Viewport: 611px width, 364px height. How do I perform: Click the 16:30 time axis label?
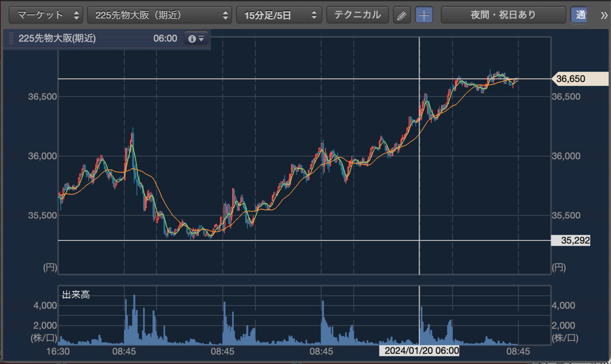58,351
